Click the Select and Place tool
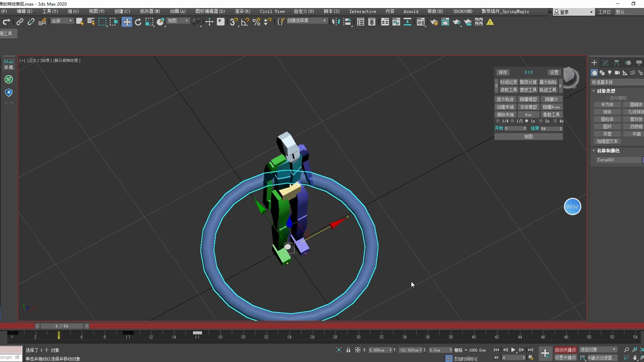This screenshot has height=362, width=644. coord(161,22)
